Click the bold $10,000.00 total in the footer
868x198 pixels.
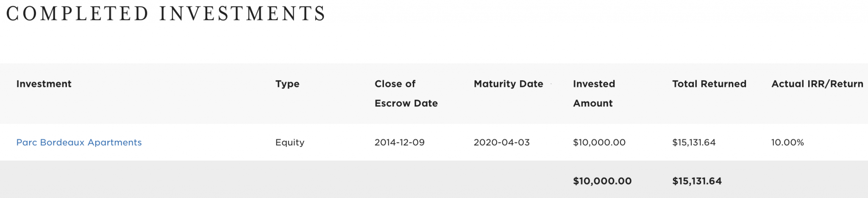point(602,181)
